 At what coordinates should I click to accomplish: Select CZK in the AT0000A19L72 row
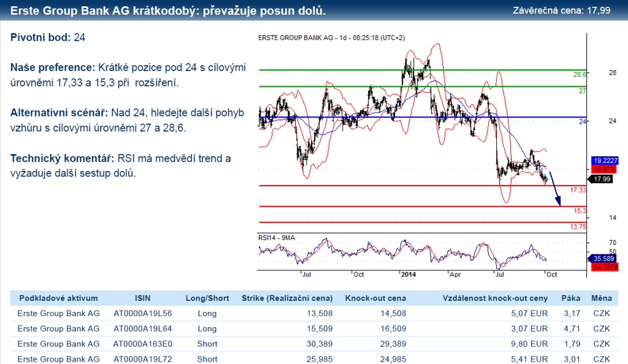[x=602, y=359]
